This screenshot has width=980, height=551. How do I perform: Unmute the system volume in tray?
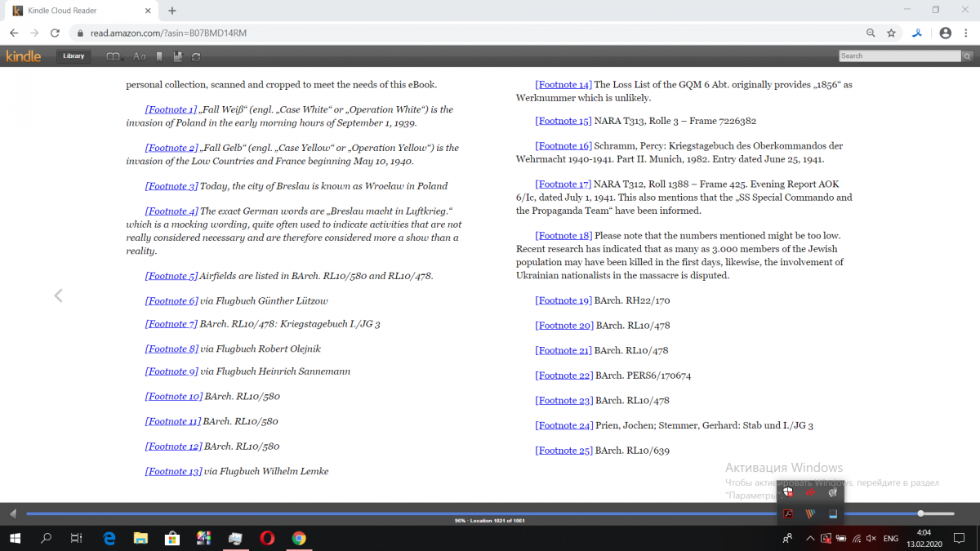pyautogui.click(x=871, y=539)
